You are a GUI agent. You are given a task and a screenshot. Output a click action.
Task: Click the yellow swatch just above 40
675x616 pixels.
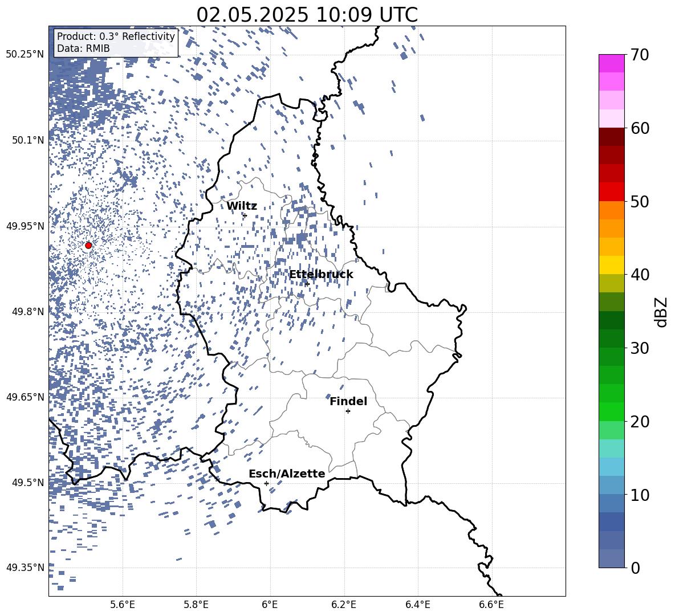click(x=611, y=265)
